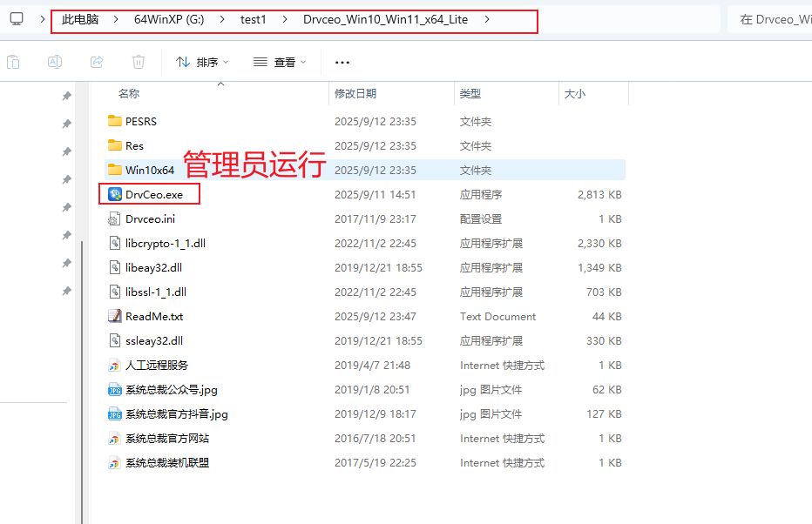The image size is (812, 524).
Task: Click the DrvCeo.exe application icon
Action: pos(113,195)
